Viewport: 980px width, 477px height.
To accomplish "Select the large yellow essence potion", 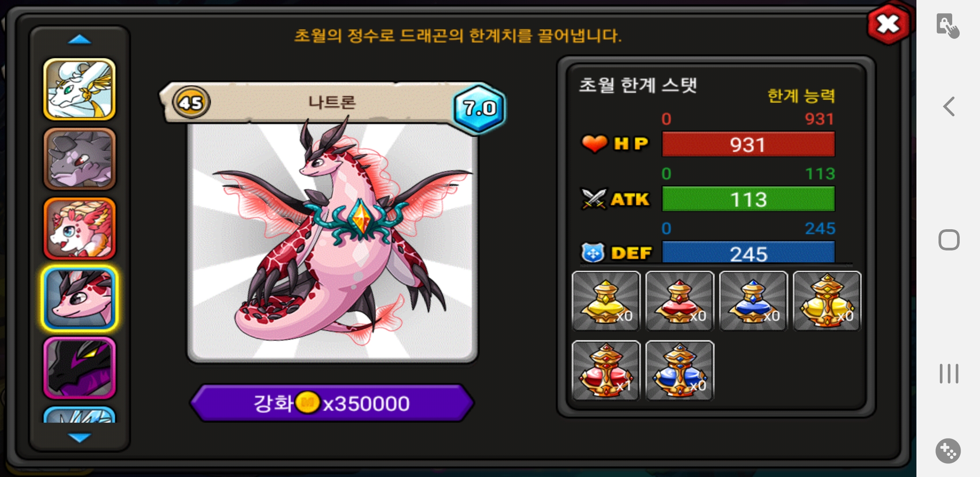I will [827, 301].
